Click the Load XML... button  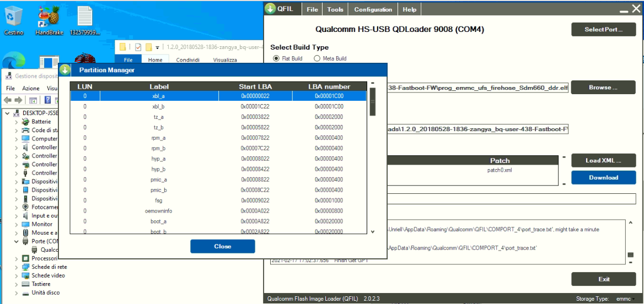pos(604,160)
